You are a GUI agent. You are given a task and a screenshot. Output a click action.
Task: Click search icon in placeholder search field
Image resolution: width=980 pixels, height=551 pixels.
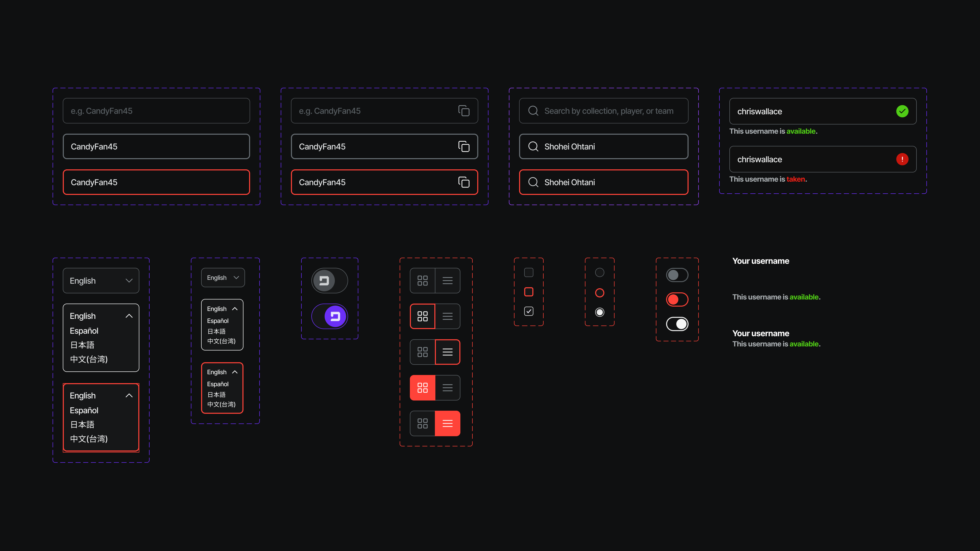pyautogui.click(x=533, y=111)
